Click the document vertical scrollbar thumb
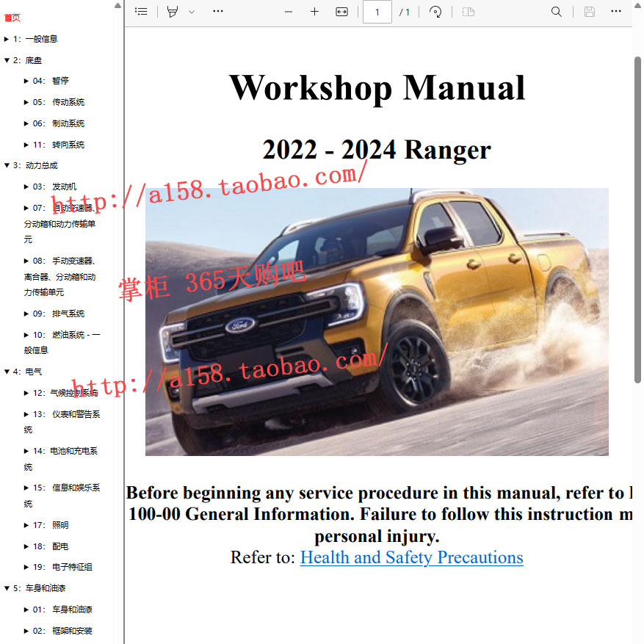 coord(637,220)
